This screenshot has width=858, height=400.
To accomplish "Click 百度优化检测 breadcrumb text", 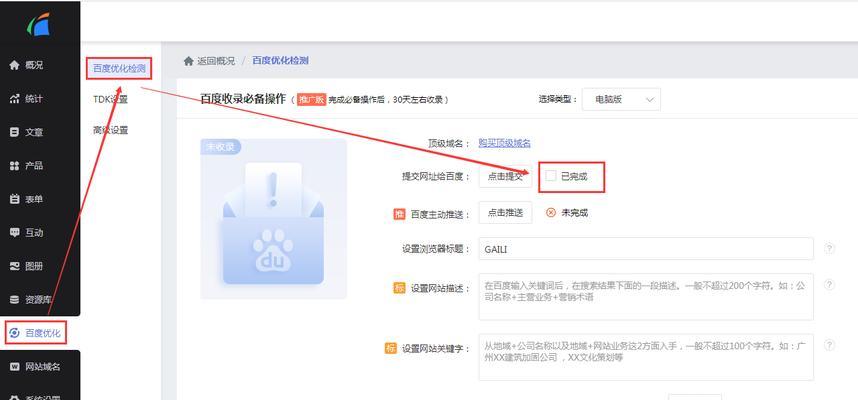I will pos(280,61).
